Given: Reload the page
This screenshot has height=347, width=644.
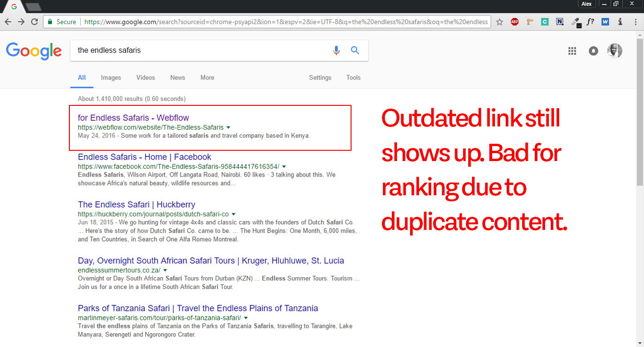Looking at the screenshot, I should coord(34,22).
